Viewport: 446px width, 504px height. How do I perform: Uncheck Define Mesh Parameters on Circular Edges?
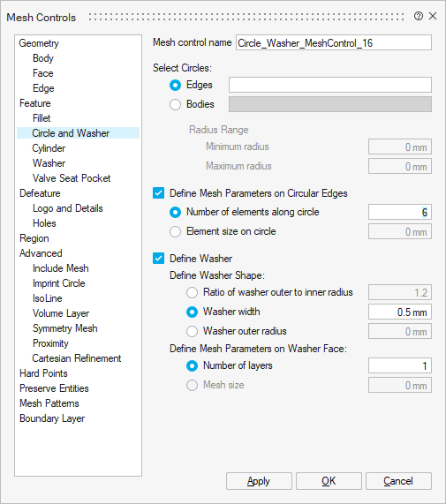[x=158, y=193]
